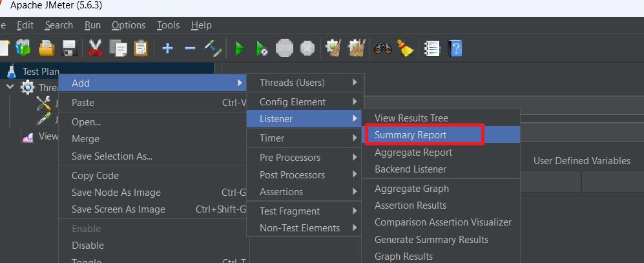Screen dimensions: 644x263
Task: Start the test with green play icon
Action: point(240,48)
